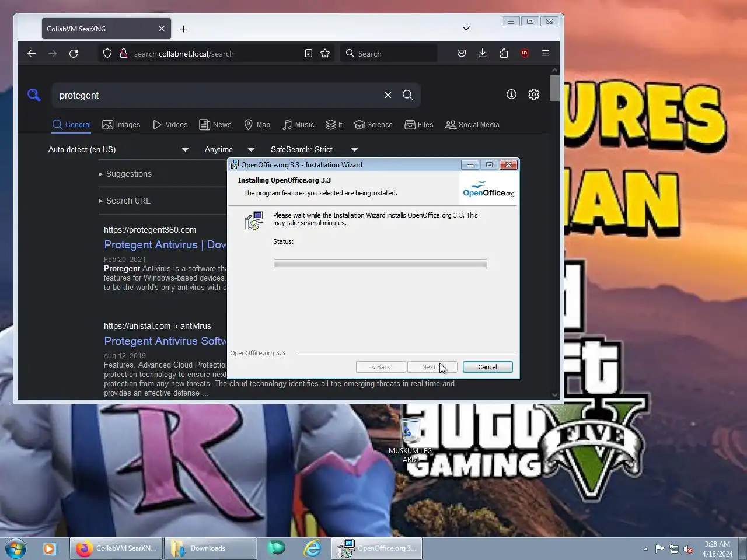Screen dimensions: 747x560
Task: Open SearXNG info about icon
Action: 511,94
